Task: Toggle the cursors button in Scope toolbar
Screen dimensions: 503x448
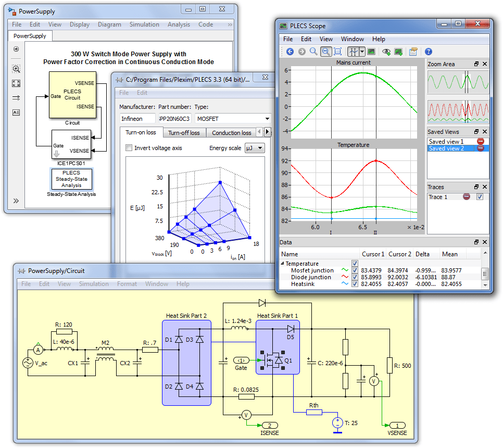Action: pyautogui.click(x=354, y=52)
